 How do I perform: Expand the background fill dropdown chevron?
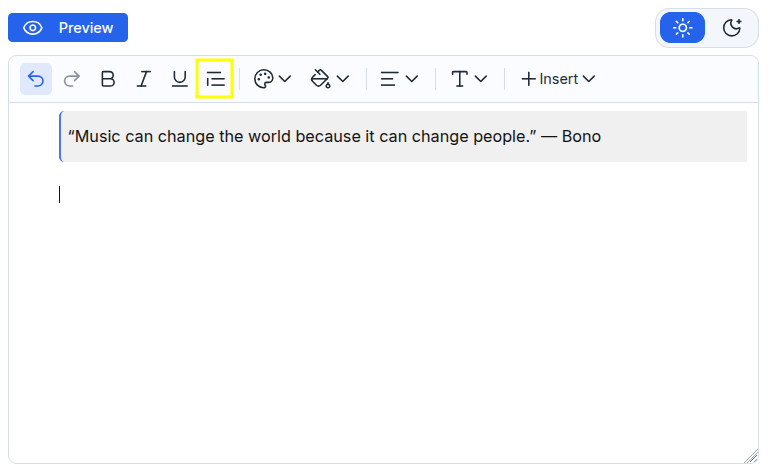click(343, 79)
